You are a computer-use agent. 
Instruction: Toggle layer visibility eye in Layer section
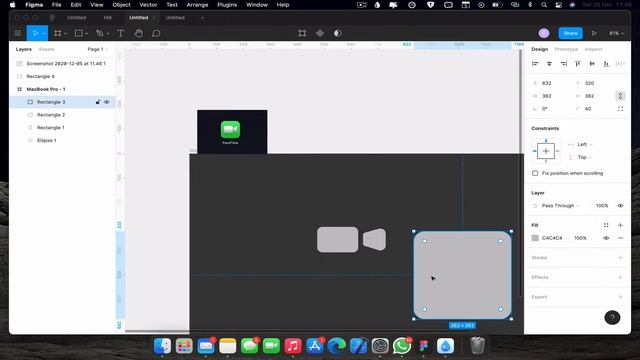point(620,206)
